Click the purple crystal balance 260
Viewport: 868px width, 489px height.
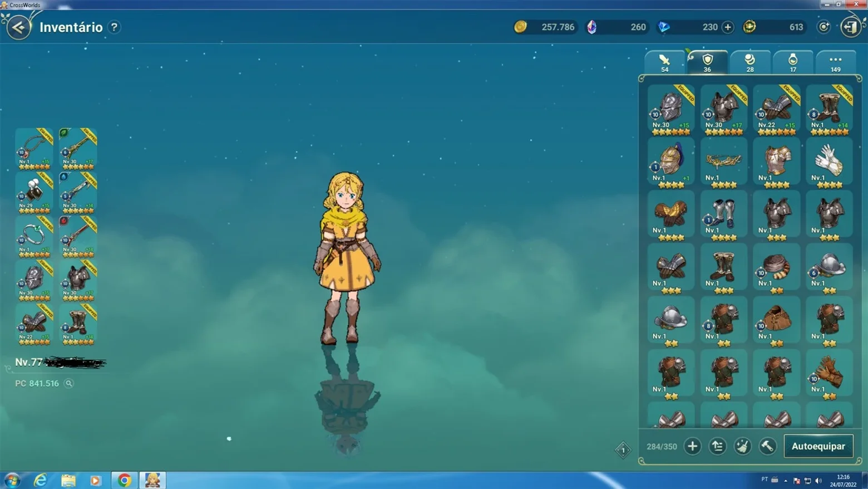point(618,27)
